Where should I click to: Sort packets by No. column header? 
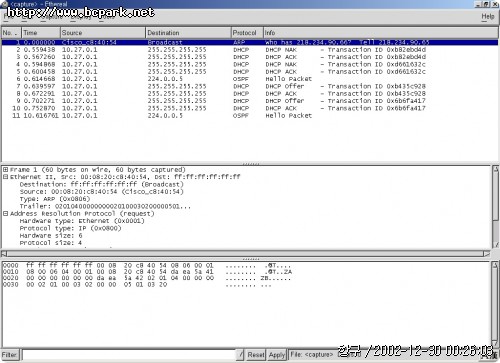(11, 33)
